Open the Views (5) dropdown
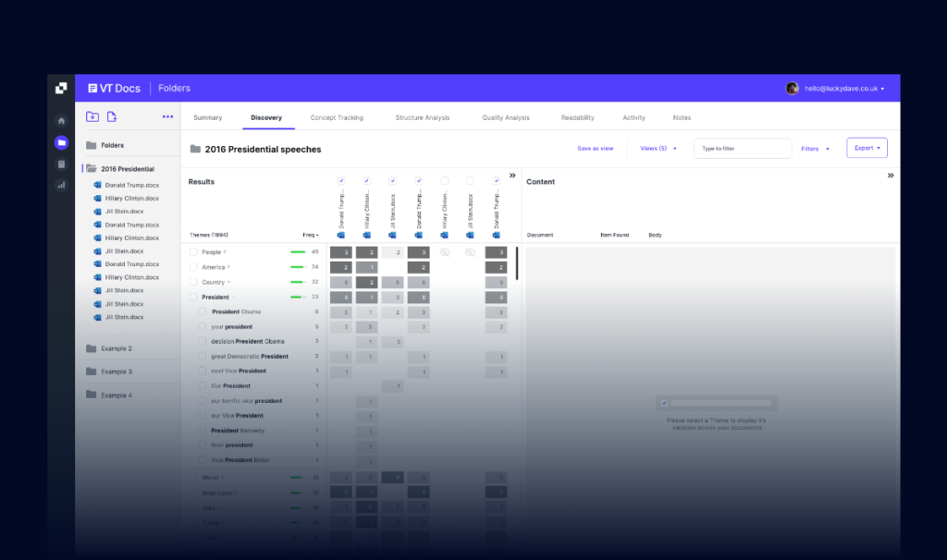Screen dimensions: 947x560 (658, 148)
